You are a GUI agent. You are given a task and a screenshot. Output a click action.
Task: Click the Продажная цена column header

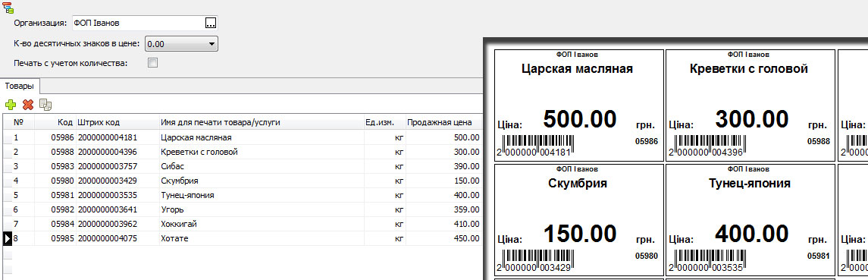click(444, 122)
